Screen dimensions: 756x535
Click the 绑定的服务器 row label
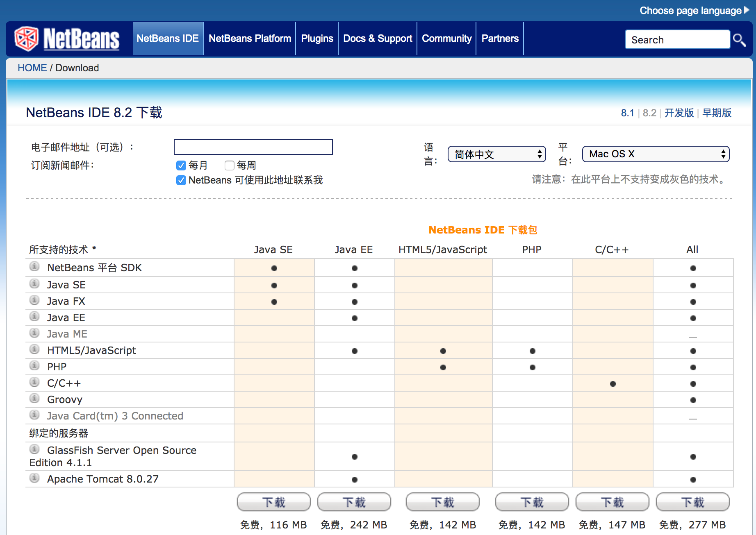click(x=59, y=433)
